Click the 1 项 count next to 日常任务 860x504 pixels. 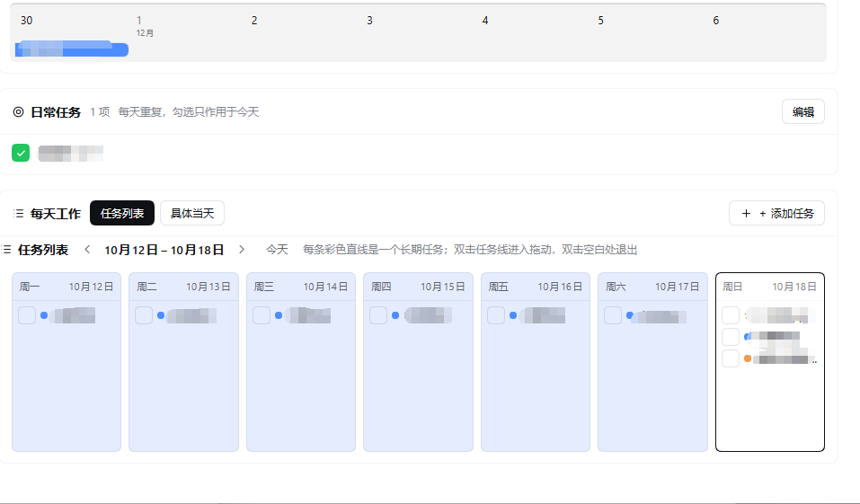(100, 112)
